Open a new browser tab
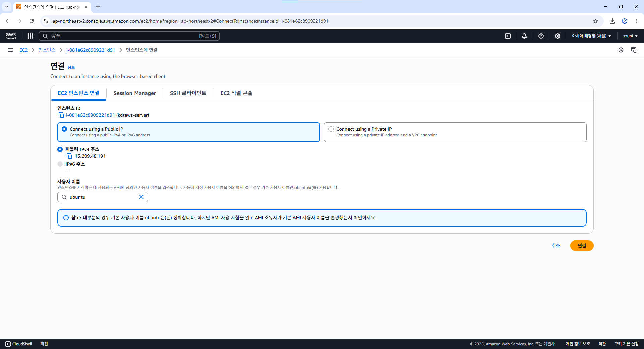644x349 pixels. 98,7
